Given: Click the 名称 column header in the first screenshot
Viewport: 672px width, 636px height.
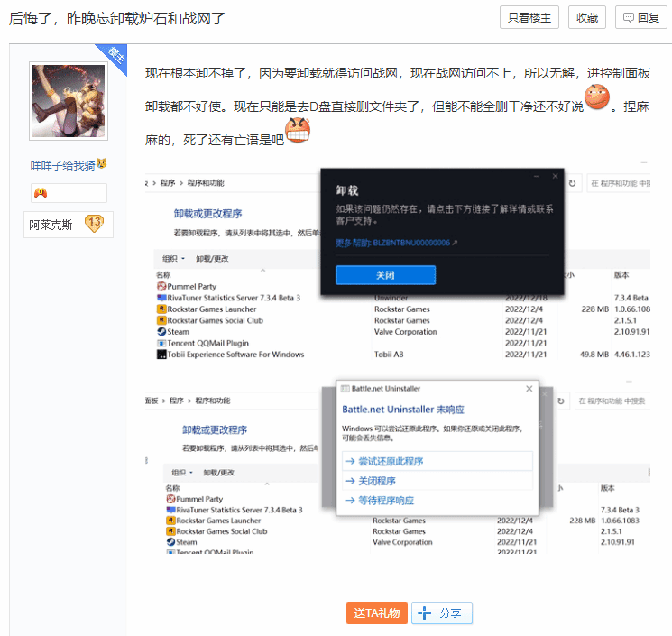Looking at the screenshot, I should click(x=163, y=275).
